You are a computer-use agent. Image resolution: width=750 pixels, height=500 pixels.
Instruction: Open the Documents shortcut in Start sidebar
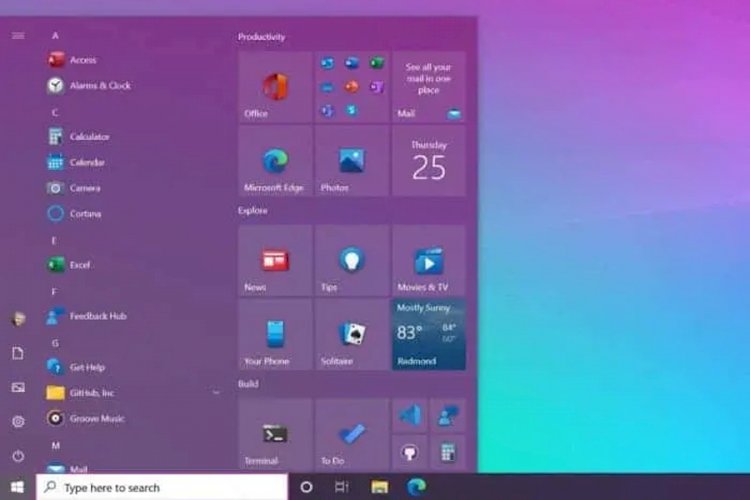click(x=18, y=353)
